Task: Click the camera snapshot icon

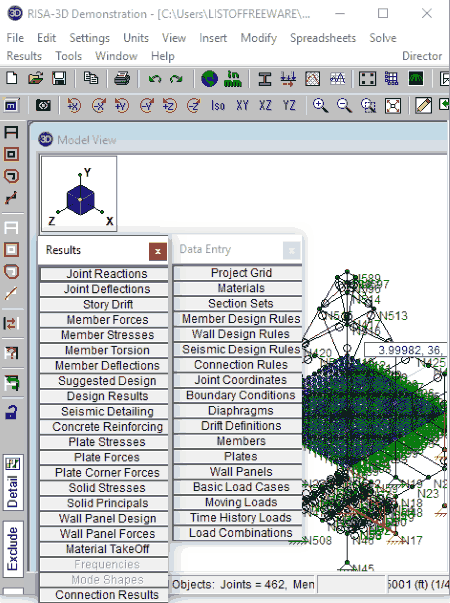Action: [x=43, y=105]
